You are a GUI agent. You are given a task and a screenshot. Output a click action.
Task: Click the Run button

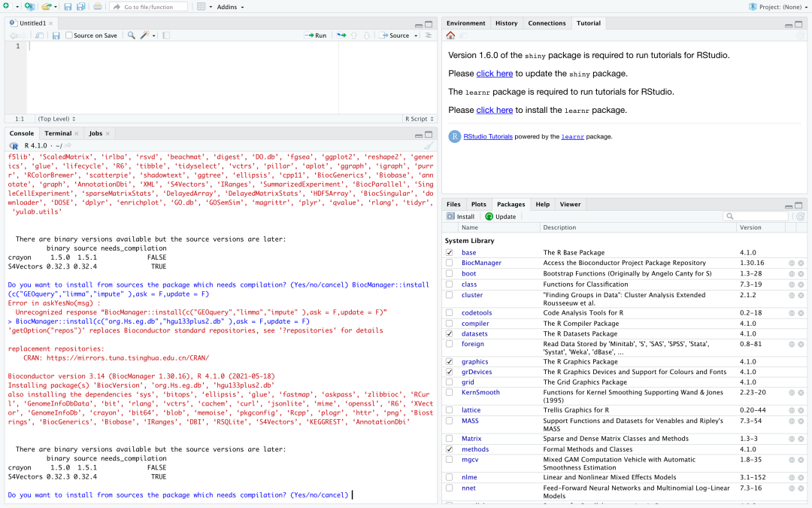[316, 35]
